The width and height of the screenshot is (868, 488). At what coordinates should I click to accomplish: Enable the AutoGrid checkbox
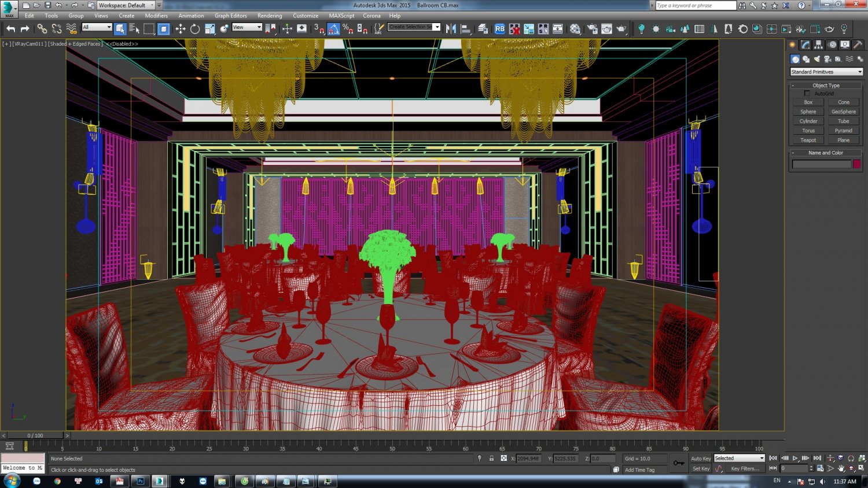[807, 93]
